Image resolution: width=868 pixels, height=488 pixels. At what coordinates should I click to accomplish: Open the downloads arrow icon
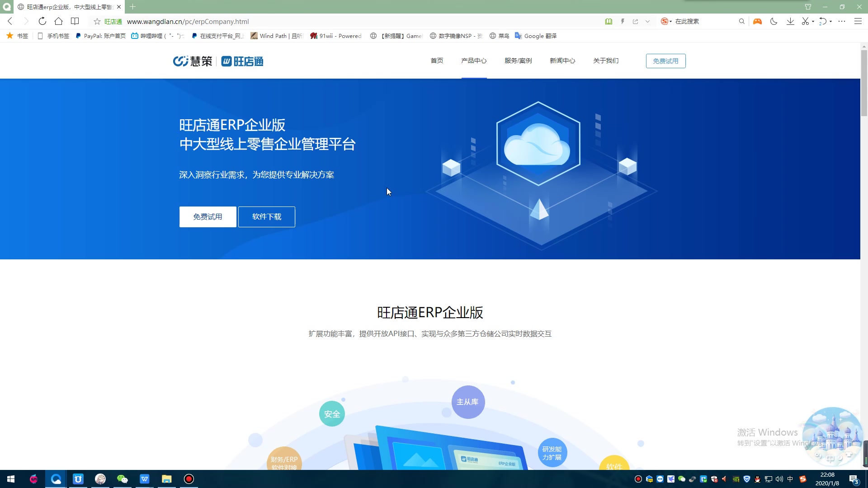click(790, 21)
